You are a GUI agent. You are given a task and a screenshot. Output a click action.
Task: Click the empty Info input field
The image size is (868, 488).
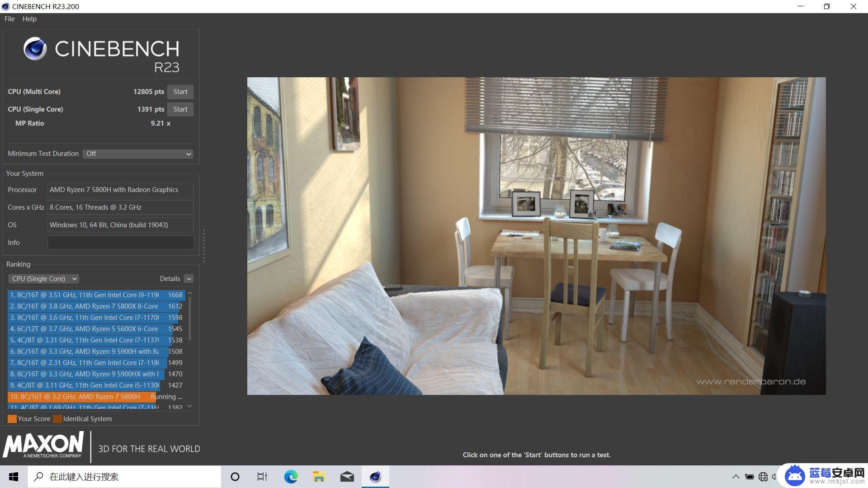(121, 243)
